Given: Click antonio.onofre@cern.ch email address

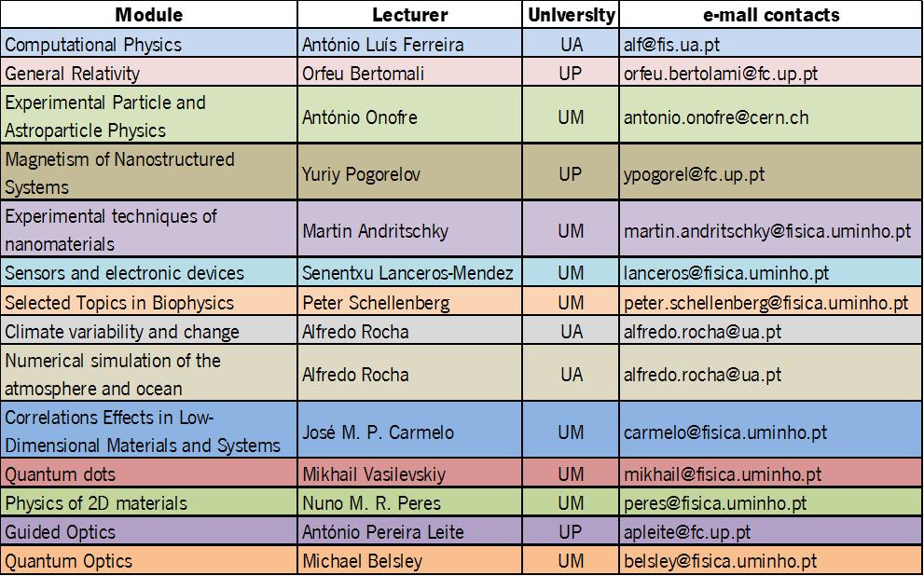Looking at the screenshot, I should (x=716, y=117).
